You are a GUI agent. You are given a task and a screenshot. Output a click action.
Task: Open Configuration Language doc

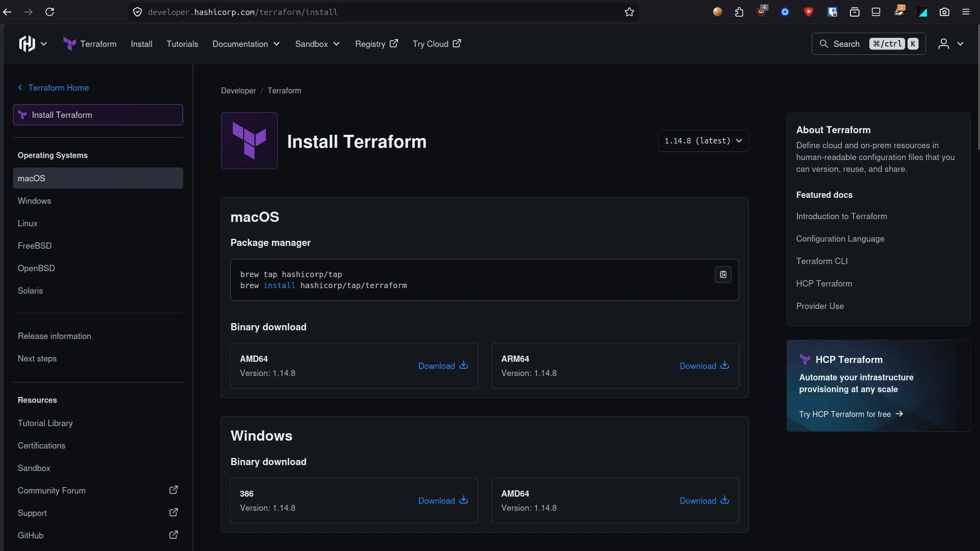pyautogui.click(x=840, y=238)
